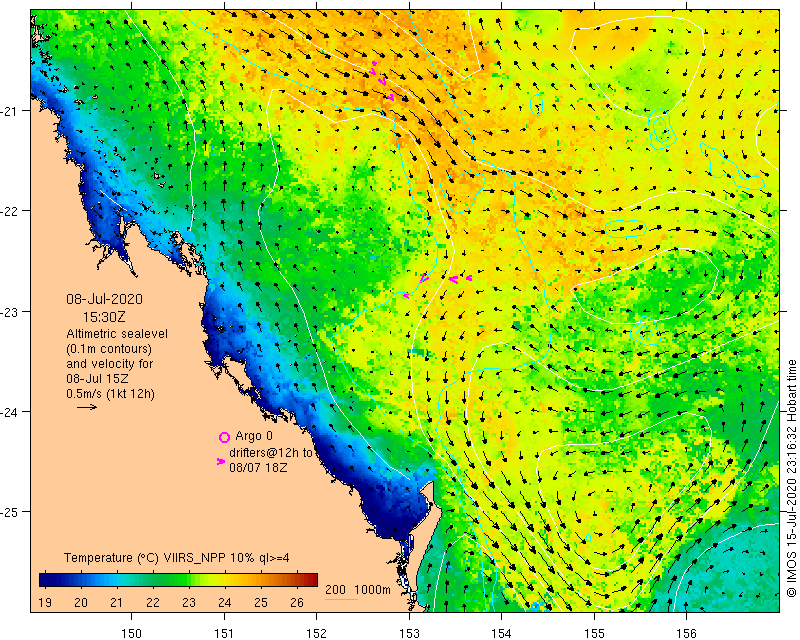This screenshot has width=800, height=640.
Task: Click the 'Argo 0' legend label
Action: point(254,436)
